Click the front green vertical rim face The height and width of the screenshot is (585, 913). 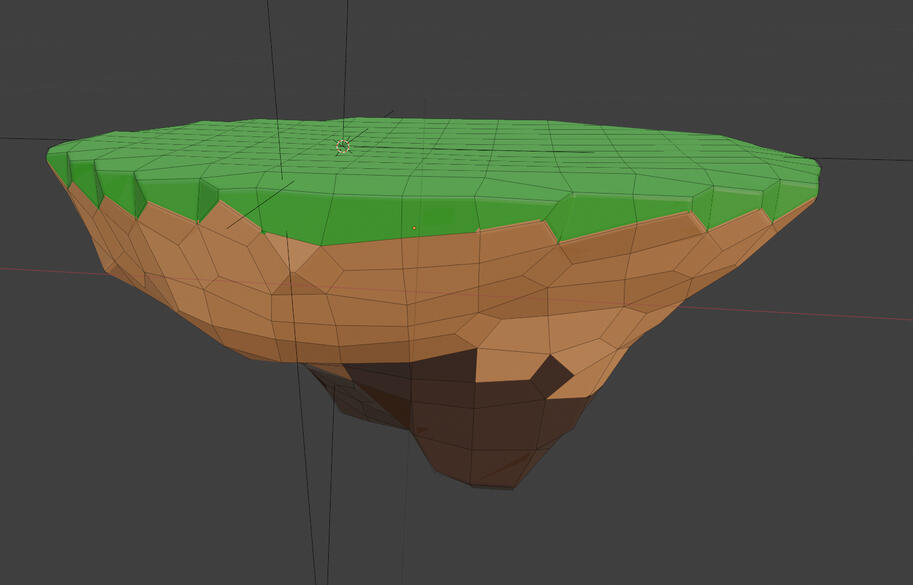coord(400,215)
